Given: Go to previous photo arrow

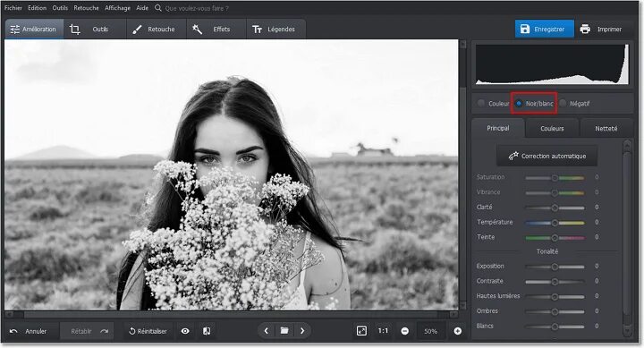Looking at the screenshot, I should pos(267,331).
